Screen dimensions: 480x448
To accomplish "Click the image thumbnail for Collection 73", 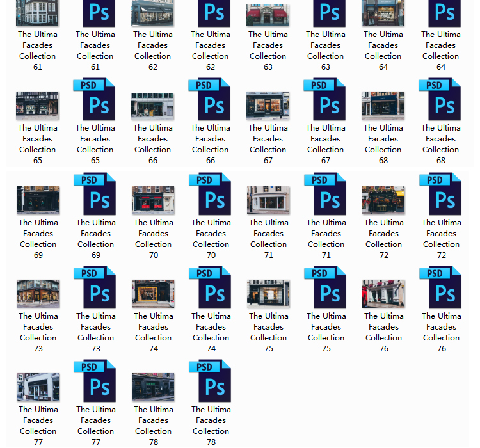I will 38,294.
